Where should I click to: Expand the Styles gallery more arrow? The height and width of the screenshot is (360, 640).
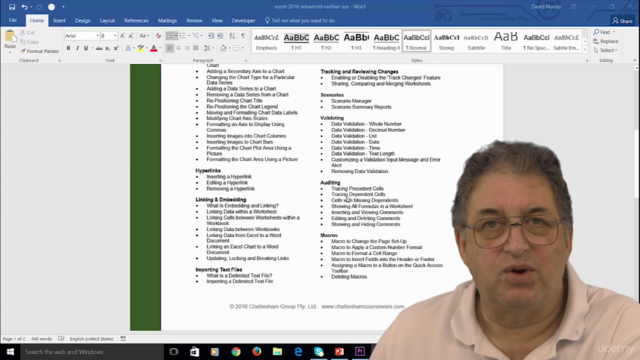585,49
